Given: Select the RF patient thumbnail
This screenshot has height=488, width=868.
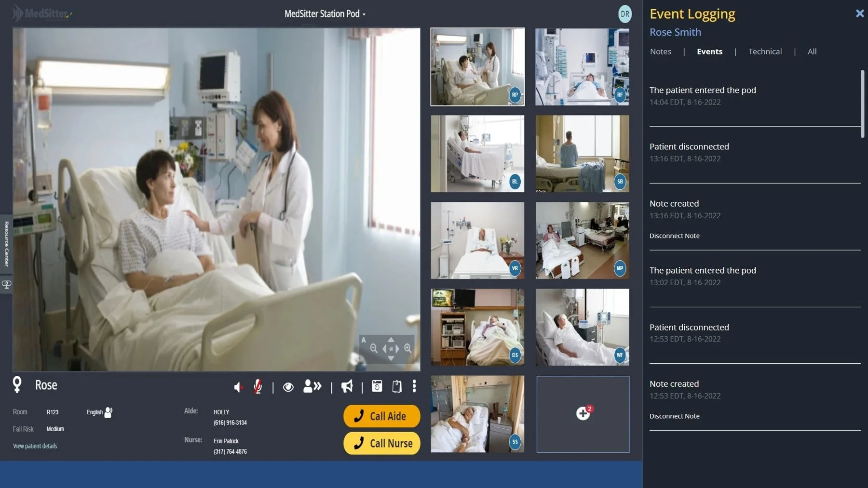Looking at the screenshot, I should 583,66.
